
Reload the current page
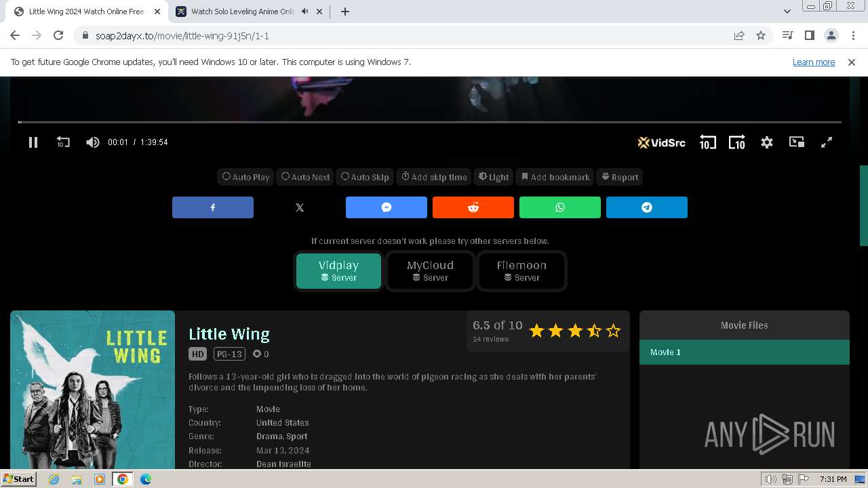point(58,36)
